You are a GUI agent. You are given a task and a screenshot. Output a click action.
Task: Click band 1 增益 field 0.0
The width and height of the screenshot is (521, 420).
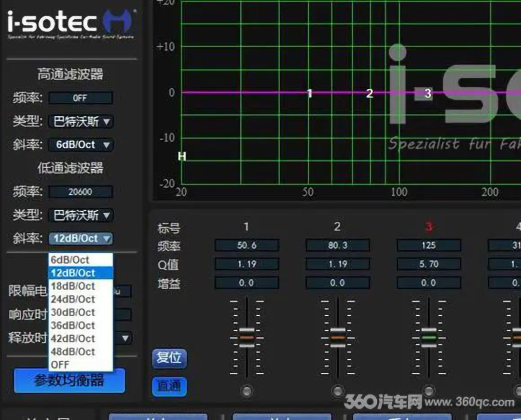click(x=247, y=283)
